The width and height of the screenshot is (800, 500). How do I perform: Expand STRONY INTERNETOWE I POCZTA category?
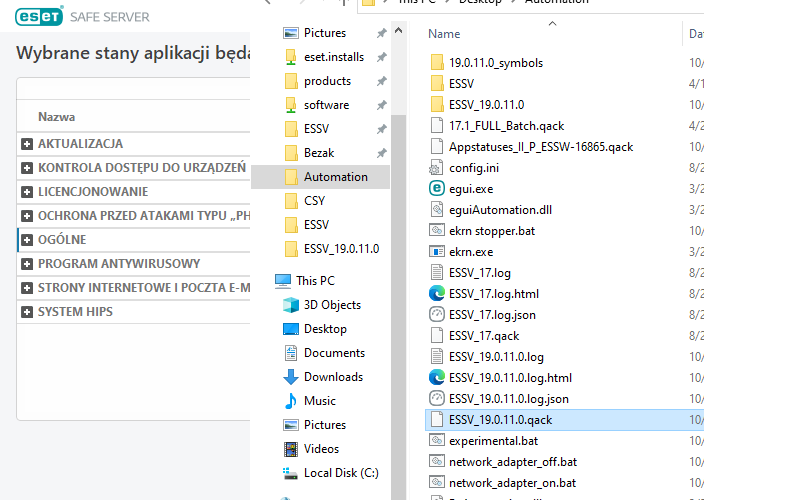[x=27, y=288]
